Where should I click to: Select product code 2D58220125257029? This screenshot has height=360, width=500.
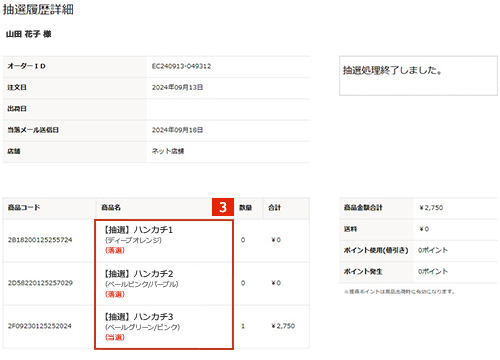[40, 283]
